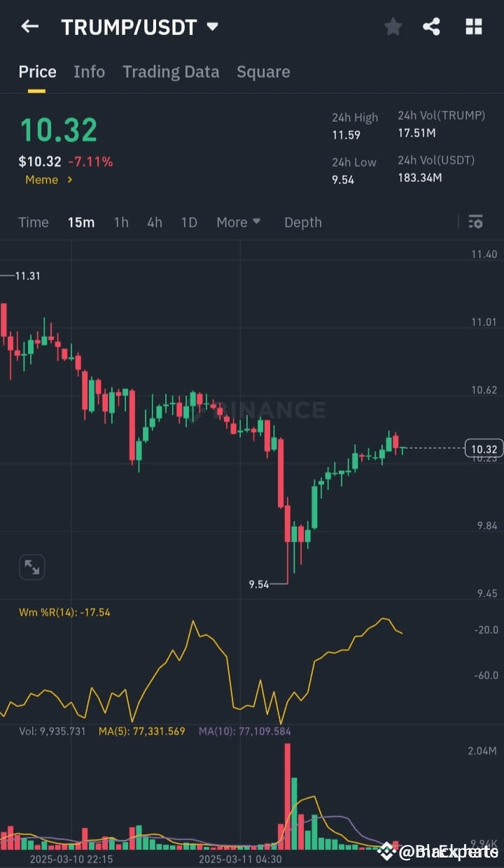Click the tallest red volume bar
504x868 pixels.
287,797
